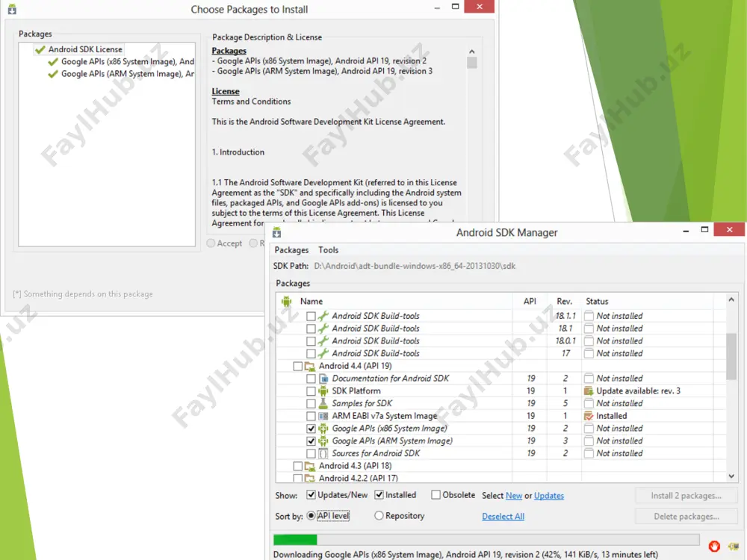This screenshot has width=747, height=560.
Task: Click wrench icon of Build-tools rev 18.1
Action: coord(323,328)
